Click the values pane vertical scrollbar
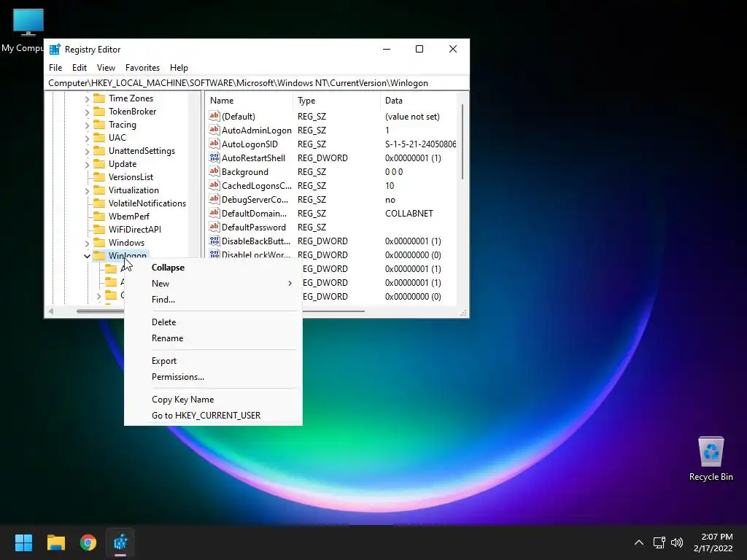The height and width of the screenshot is (560, 747). 462,142
